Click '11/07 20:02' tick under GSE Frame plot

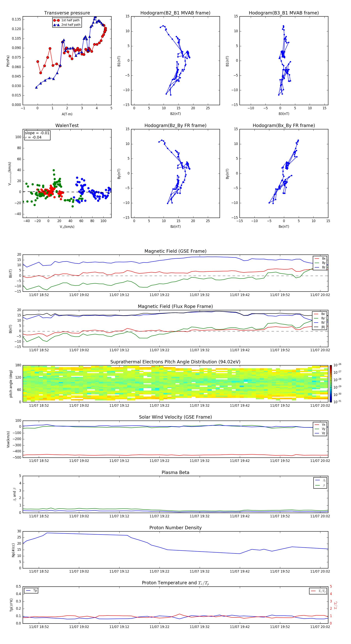tap(320, 295)
